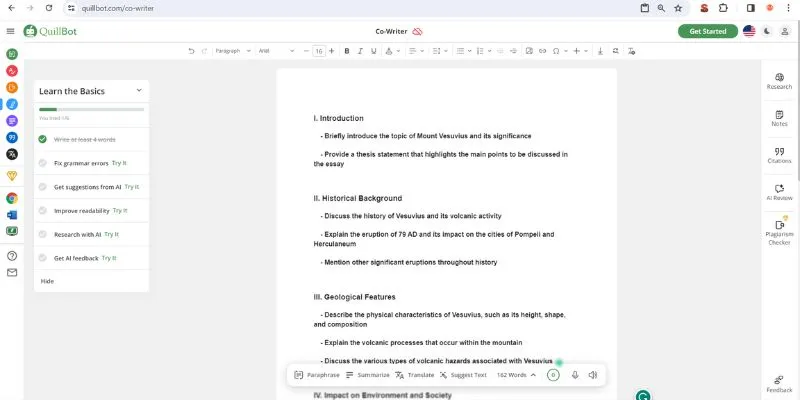Toggle dark mode with the moon icon
800x400 pixels.
(x=767, y=32)
